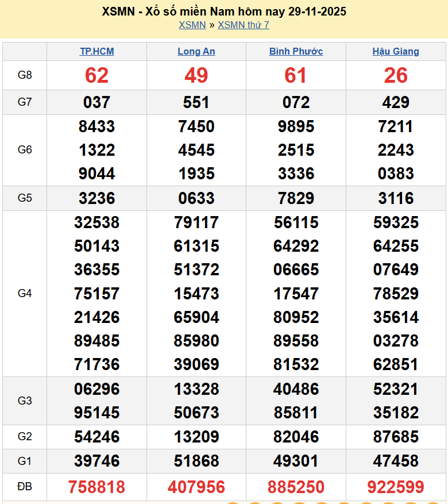Click Hậu Giang G8 number 26

(396, 75)
